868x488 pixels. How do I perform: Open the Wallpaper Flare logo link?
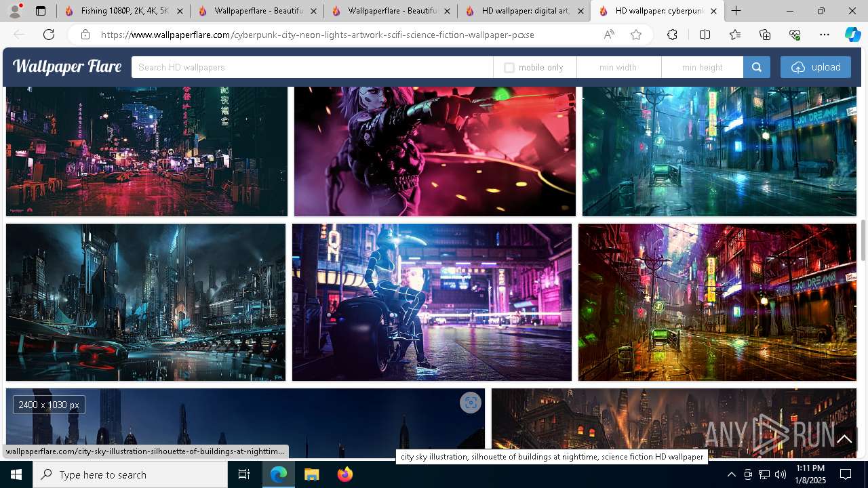click(67, 66)
